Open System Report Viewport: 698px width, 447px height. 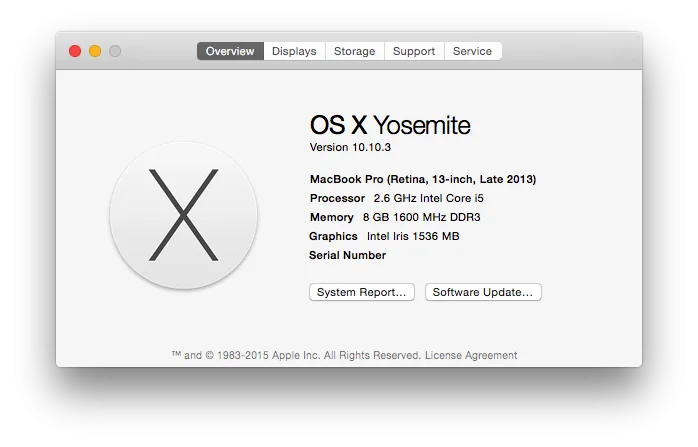pyautogui.click(x=362, y=292)
